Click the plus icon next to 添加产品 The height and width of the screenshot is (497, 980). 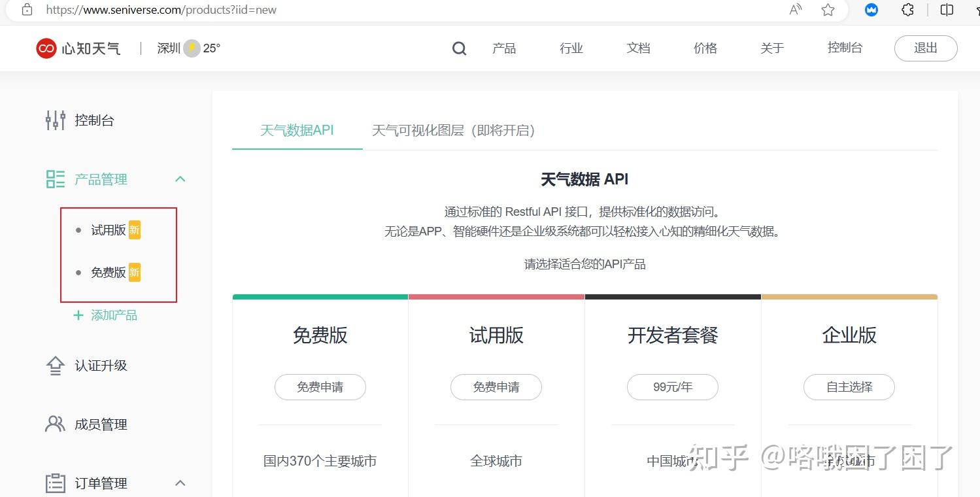click(77, 315)
